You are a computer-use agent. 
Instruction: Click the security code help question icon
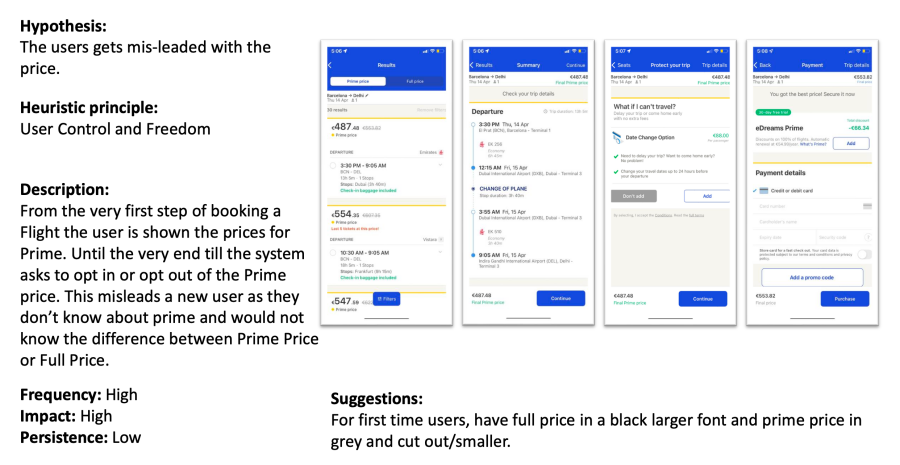pos(868,237)
